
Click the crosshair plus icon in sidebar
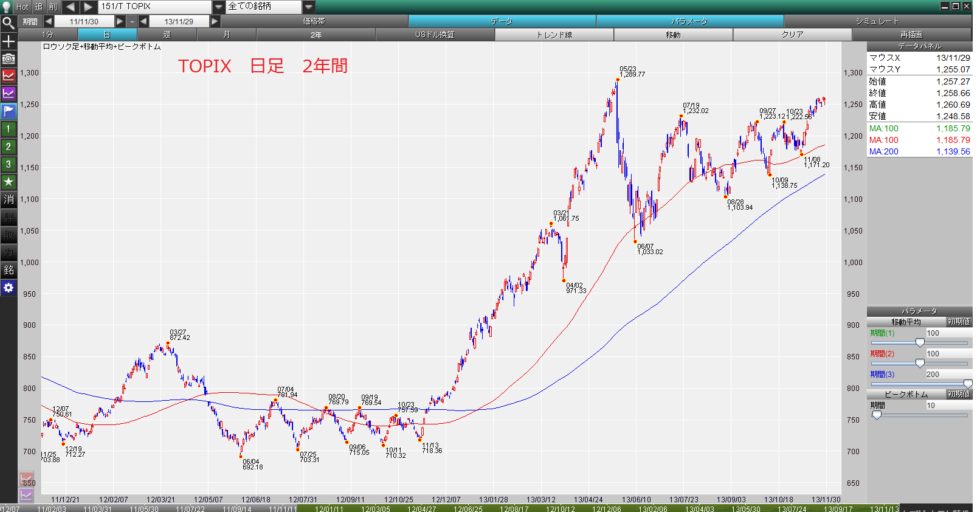pyautogui.click(x=9, y=41)
